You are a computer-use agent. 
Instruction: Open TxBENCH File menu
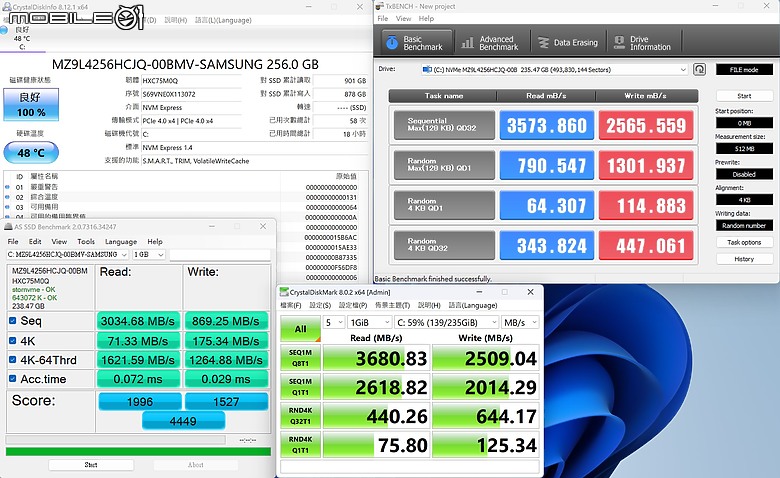tap(383, 18)
